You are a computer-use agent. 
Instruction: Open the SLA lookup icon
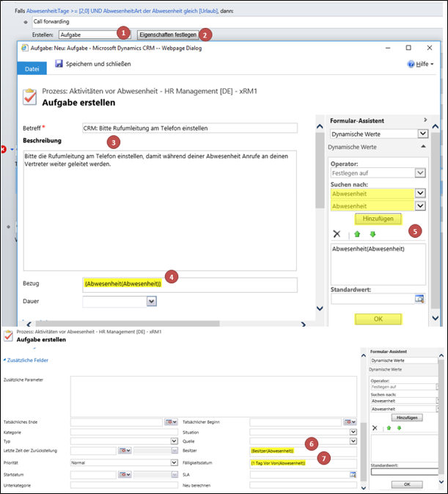[353, 475]
